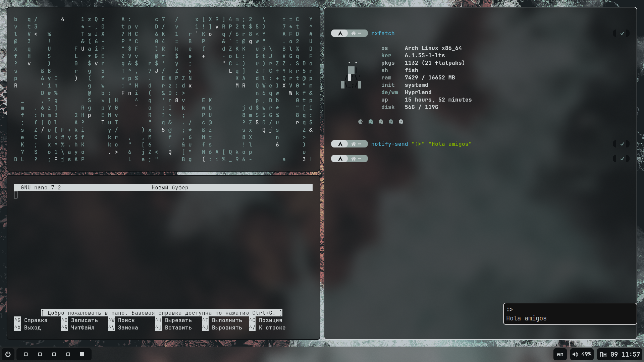Screen dimensions: 644x362
Task: Click the ^O Записать shortcut in nano
Action: [79, 320]
